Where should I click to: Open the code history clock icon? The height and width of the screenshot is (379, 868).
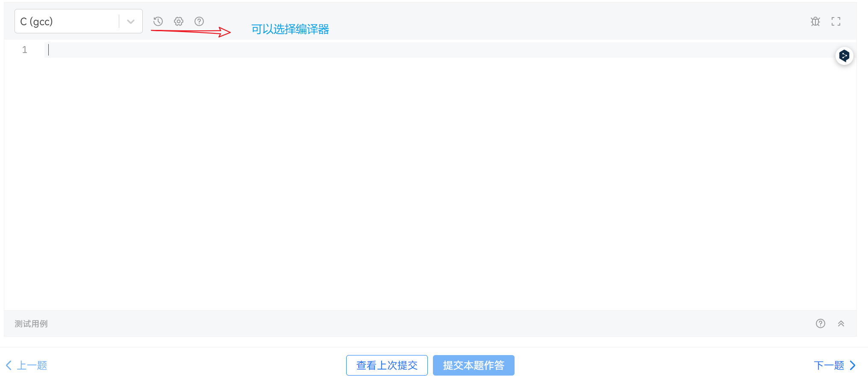coord(158,21)
